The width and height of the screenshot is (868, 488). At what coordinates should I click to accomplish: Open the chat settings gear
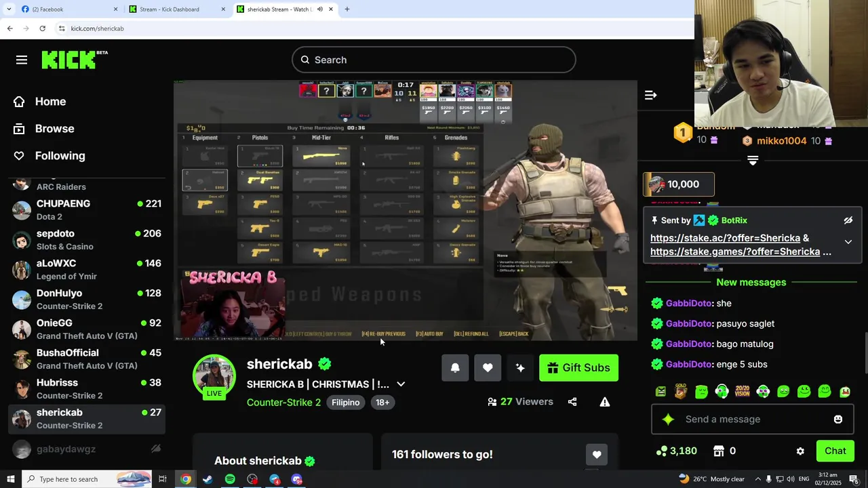pos(800,451)
